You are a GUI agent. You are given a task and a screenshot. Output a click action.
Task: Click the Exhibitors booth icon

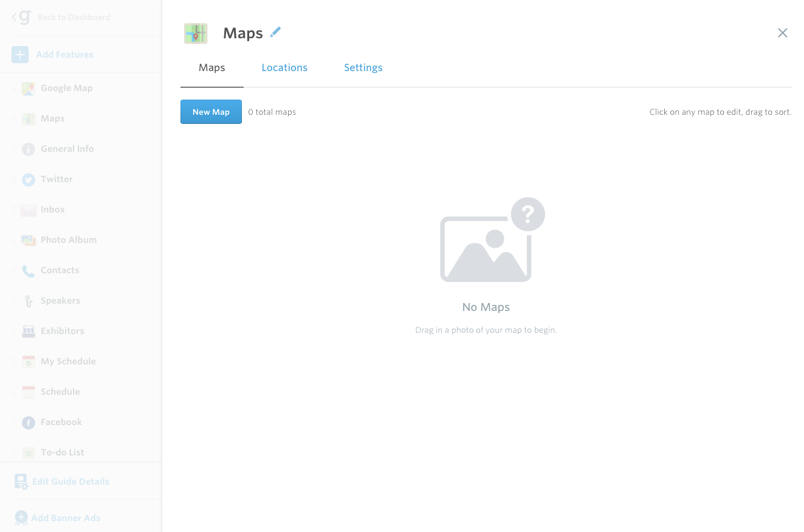pyautogui.click(x=29, y=332)
